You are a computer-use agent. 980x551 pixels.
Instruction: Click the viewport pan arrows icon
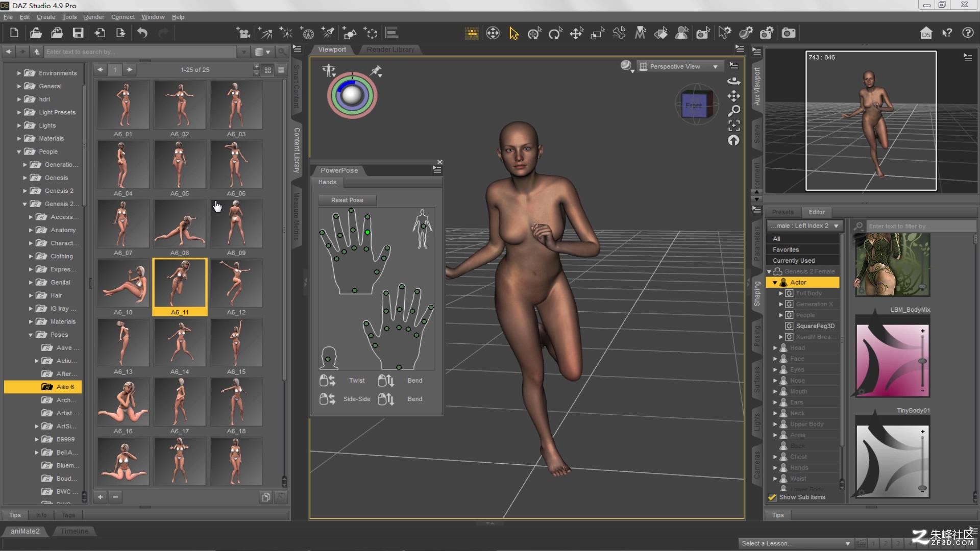coord(734,96)
